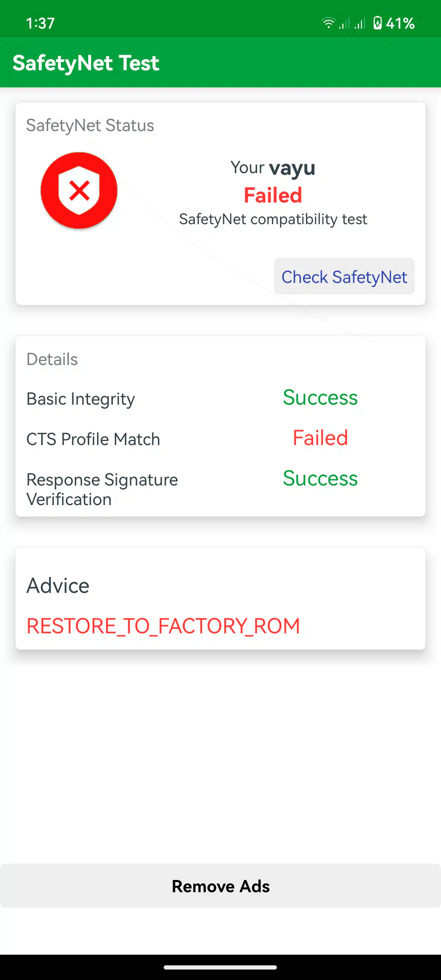
Task: Tap the Success result for Response Signature
Action: point(320,478)
